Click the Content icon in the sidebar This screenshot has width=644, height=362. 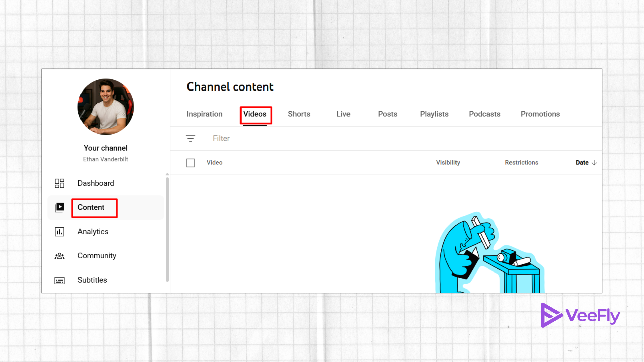59,207
